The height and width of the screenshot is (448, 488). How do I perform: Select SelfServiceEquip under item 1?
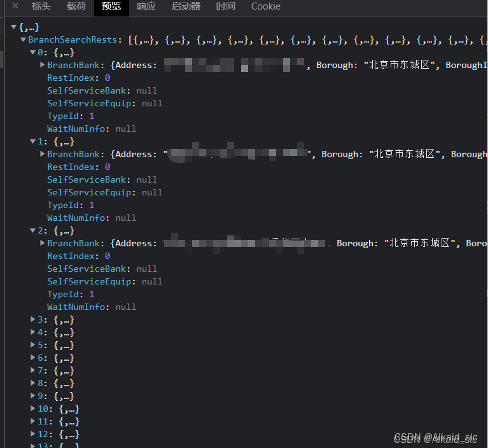[104, 192]
